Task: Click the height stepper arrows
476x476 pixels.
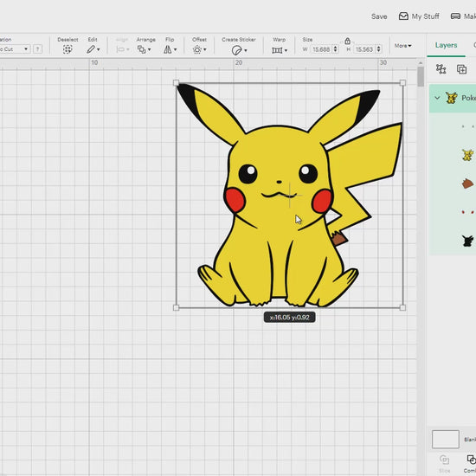Action: click(378, 49)
